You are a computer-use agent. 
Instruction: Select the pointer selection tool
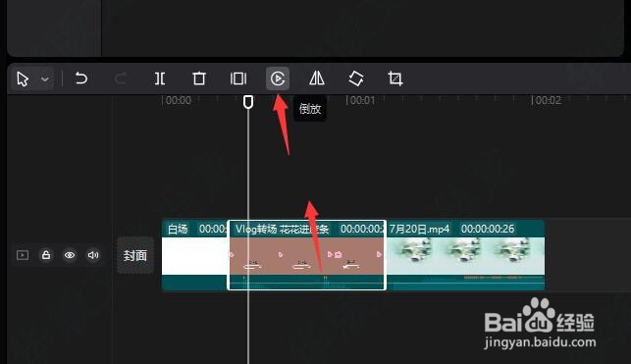(23, 78)
